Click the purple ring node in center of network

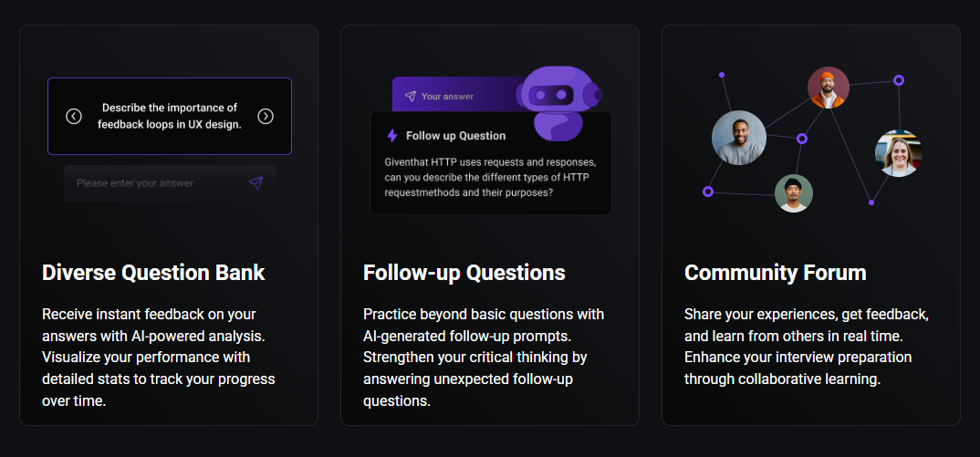tap(802, 139)
